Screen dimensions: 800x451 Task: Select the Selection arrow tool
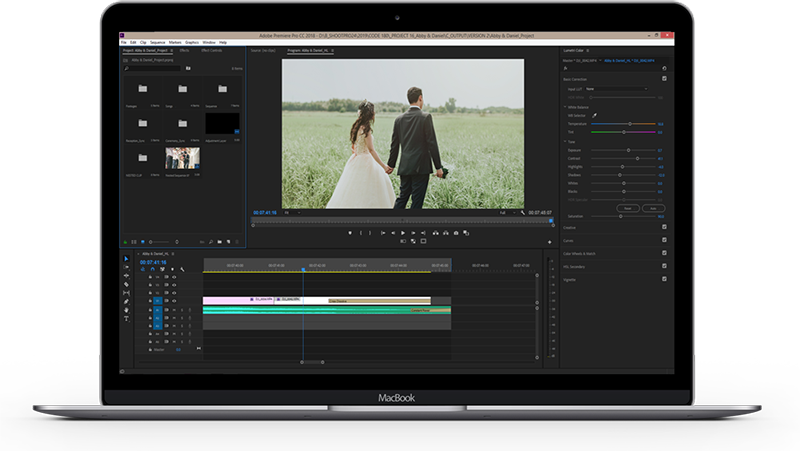coord(126,259)
